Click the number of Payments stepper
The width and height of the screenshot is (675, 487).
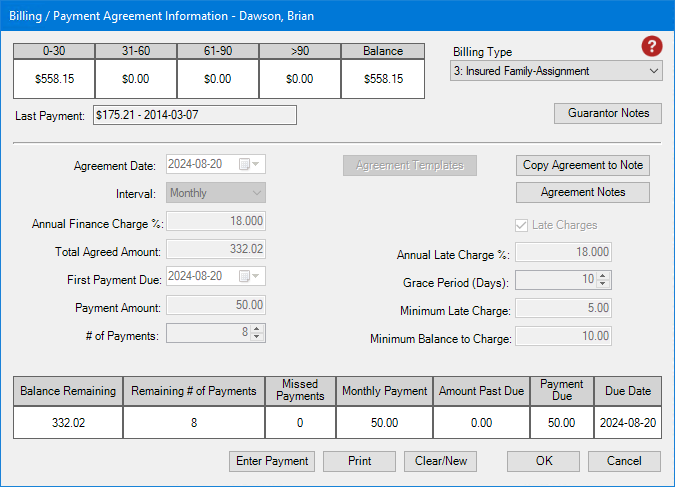[x=257, y=334]
